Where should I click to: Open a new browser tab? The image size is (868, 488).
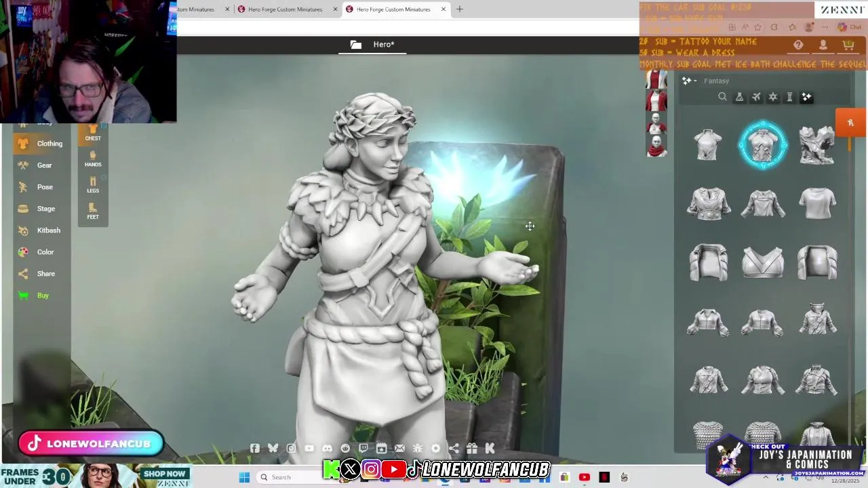pyautogui.click(x=460, y=9)
